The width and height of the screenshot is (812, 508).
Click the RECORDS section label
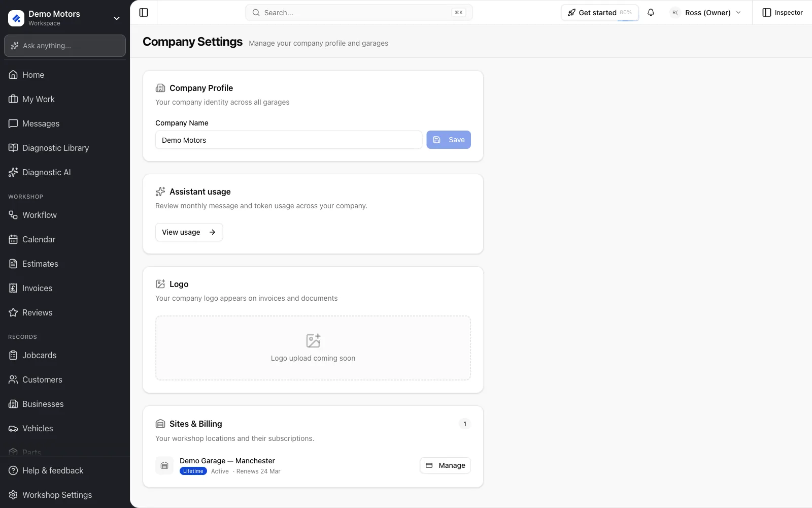coord(22,337)
